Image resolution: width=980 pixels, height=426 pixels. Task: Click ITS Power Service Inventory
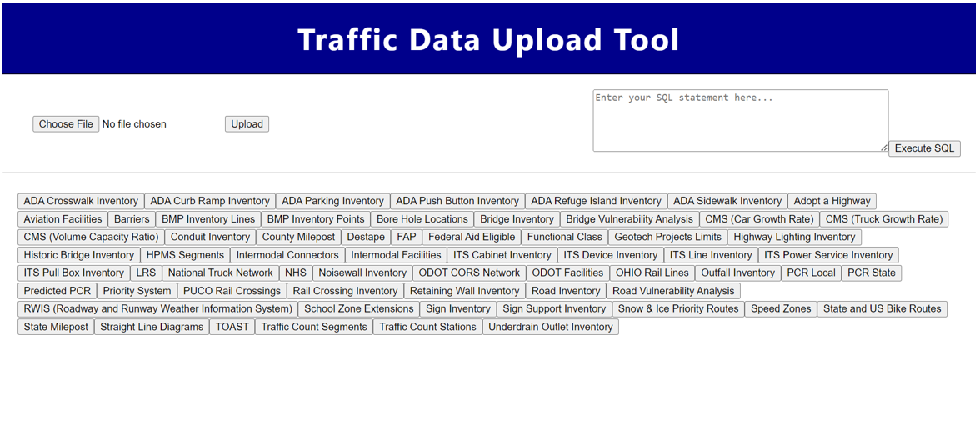click(828, 255)
